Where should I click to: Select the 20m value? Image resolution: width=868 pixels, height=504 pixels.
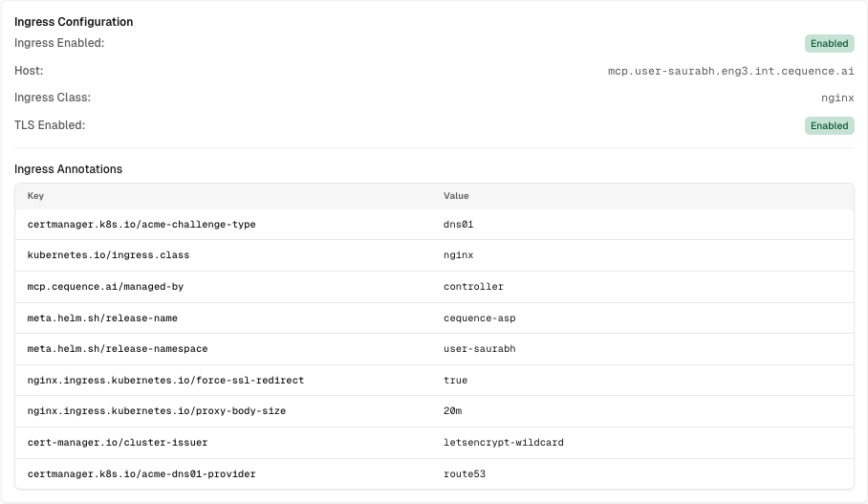[x=453, y=411]
